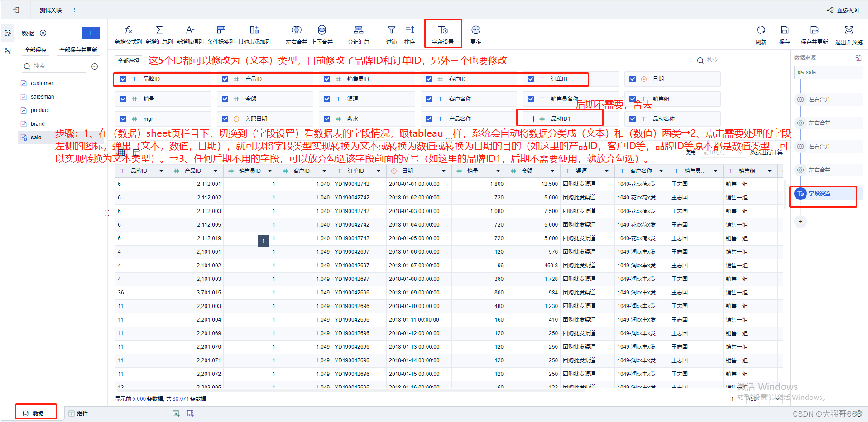Switch to the 组件 bottom tab
This screenshot has height=422, width=868.
78,413
